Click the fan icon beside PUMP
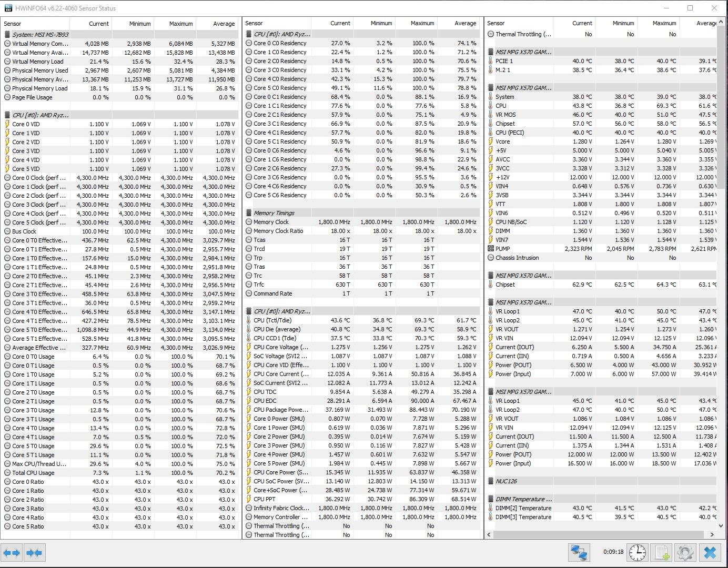This screenshot has height=568, width=728. point(491,249)
